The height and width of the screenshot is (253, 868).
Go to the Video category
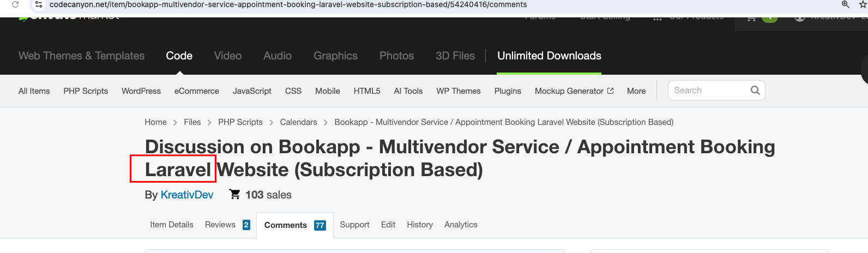tap(228, 56)
